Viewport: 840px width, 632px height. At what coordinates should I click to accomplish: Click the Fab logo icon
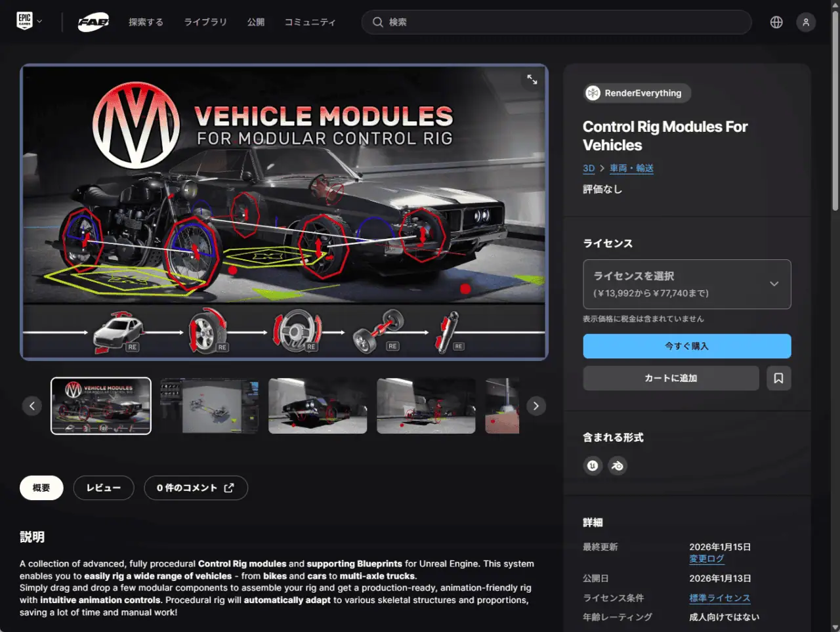[93, 22]
